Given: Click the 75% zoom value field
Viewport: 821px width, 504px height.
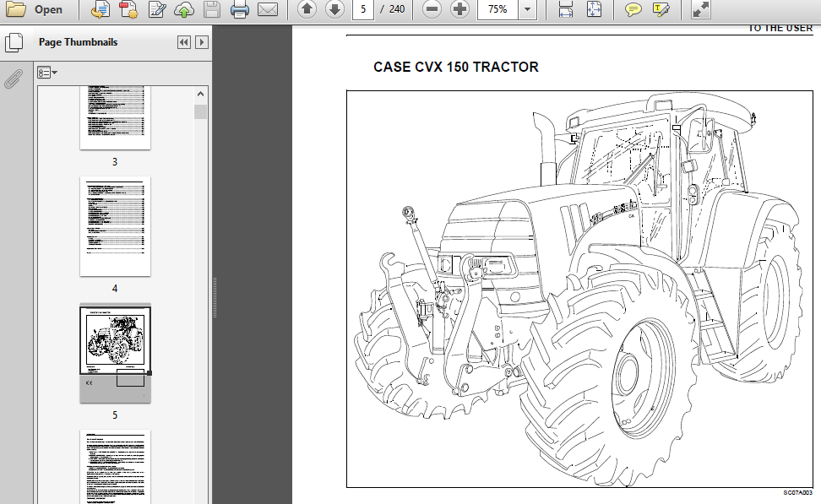Looking at the screenshot, I should coord(497,9).
